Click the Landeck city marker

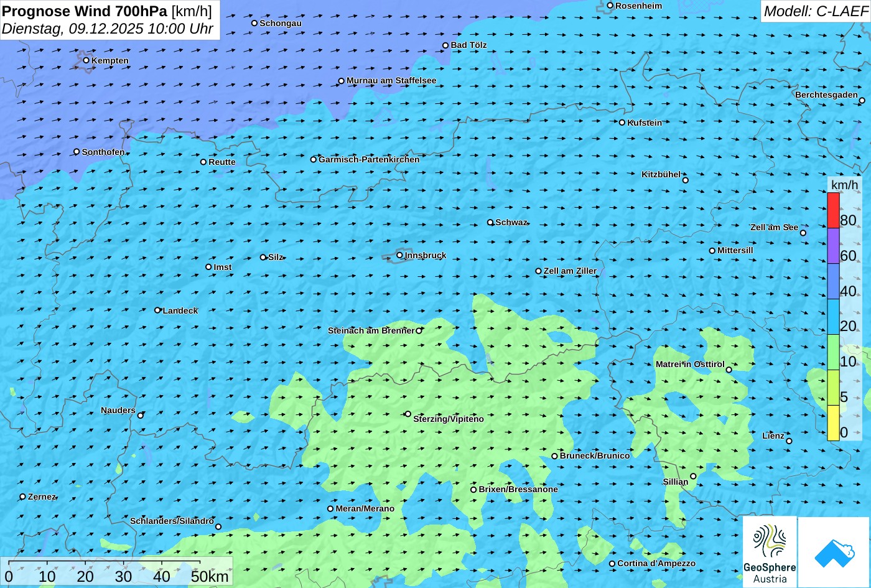coord(157,310)
